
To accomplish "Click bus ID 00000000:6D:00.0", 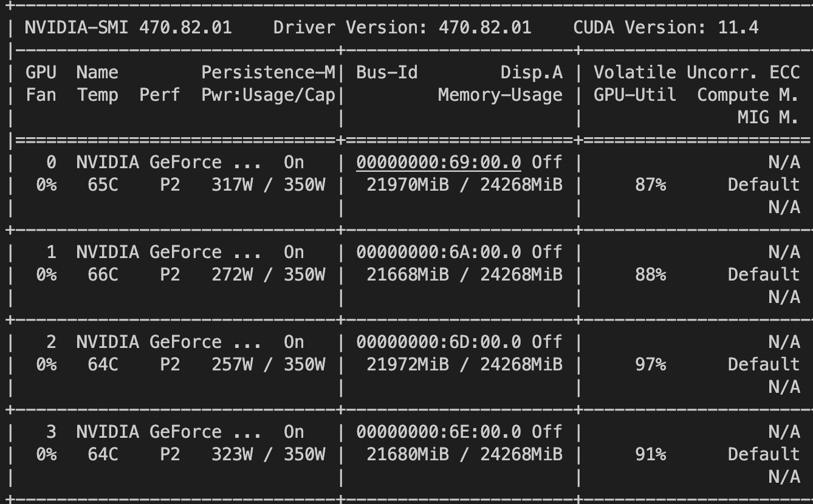I will [438, 342].
